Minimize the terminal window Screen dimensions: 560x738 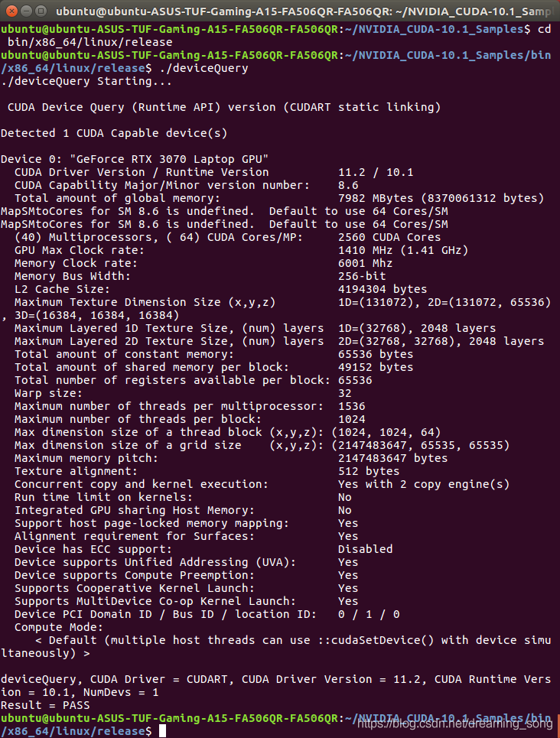26,11
